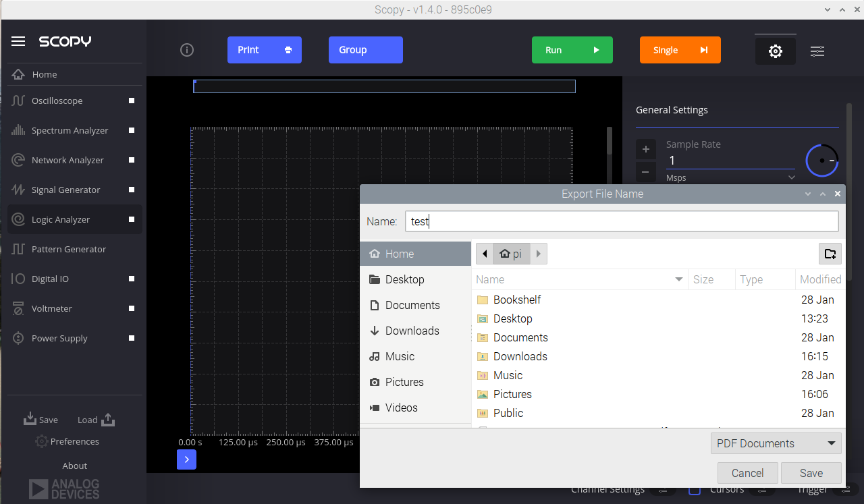
Task: Click the Preferences gear icon
Action: pos(42,441)
